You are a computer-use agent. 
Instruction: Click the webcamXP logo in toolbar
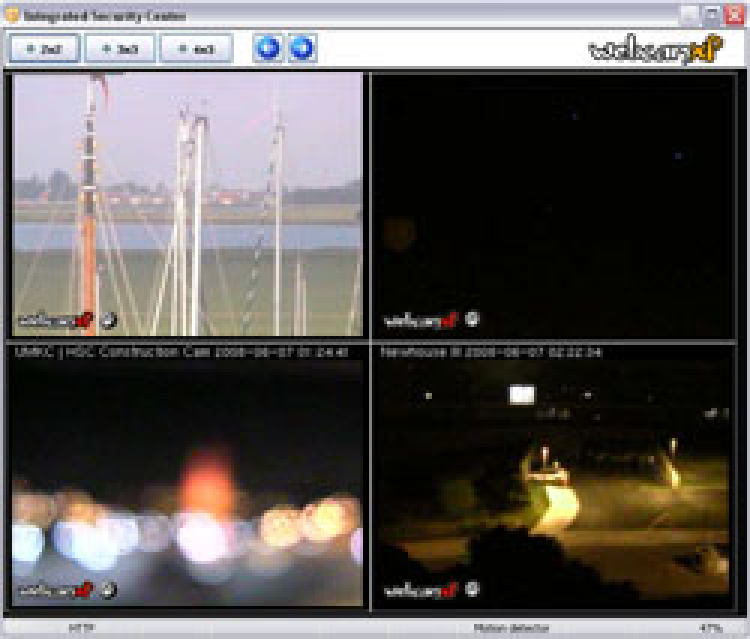click(x=655, y=49)
